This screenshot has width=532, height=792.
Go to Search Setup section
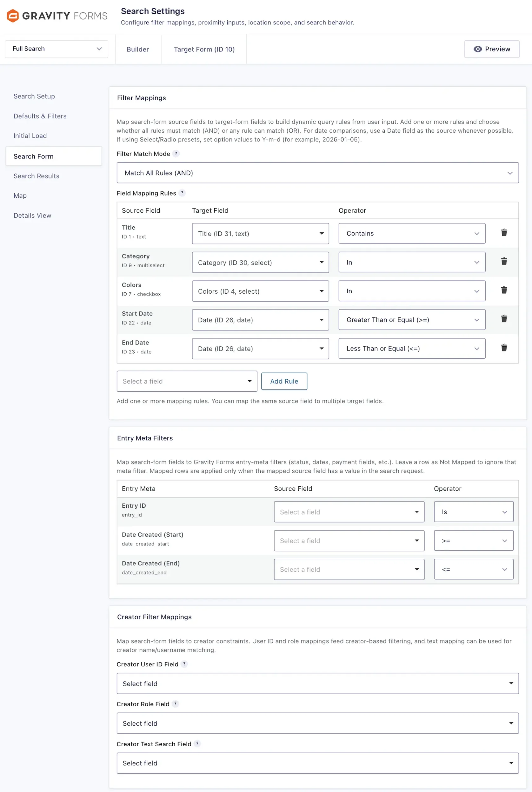[34, 96]
